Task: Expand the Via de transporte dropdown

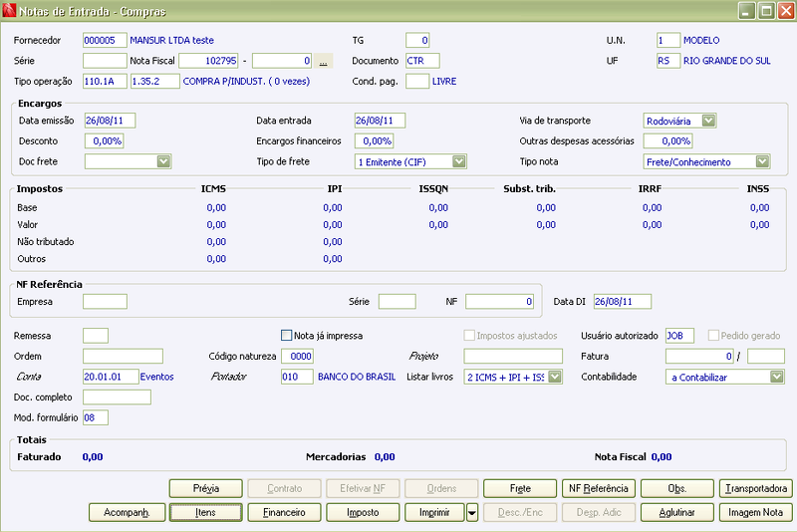Action: [x=708, y=121]
